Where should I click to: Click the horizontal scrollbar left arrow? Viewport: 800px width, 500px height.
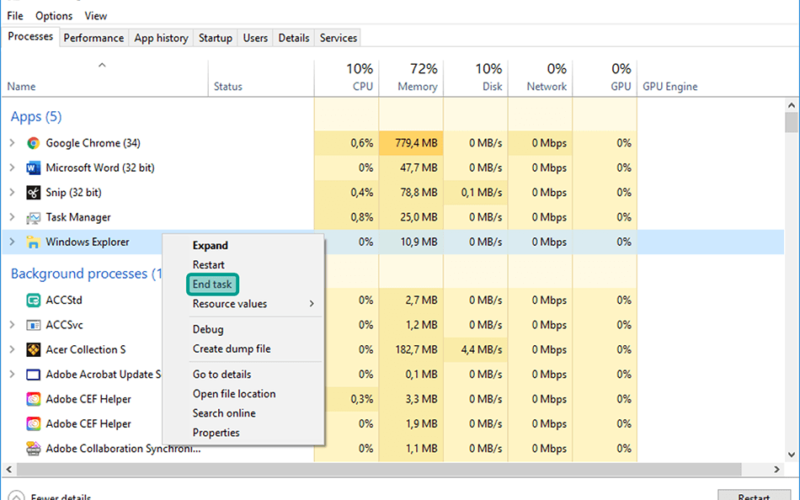9,469
